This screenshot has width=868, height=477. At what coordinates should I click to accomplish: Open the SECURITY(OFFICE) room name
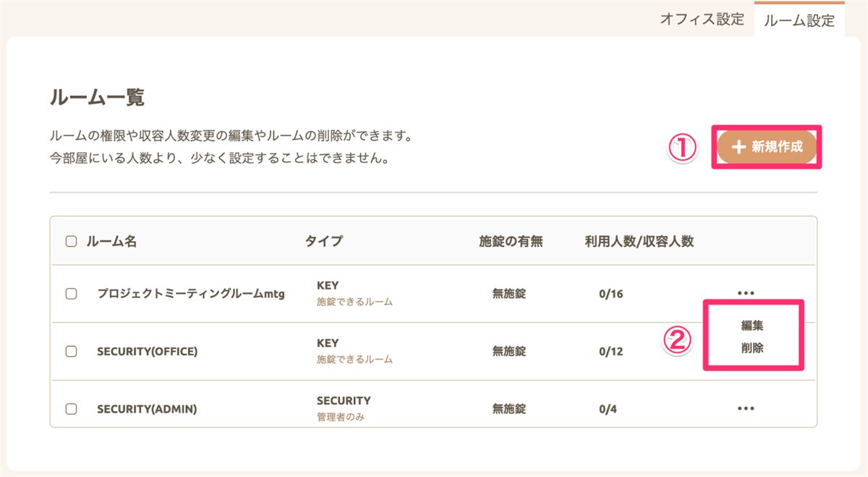[148, 351]
